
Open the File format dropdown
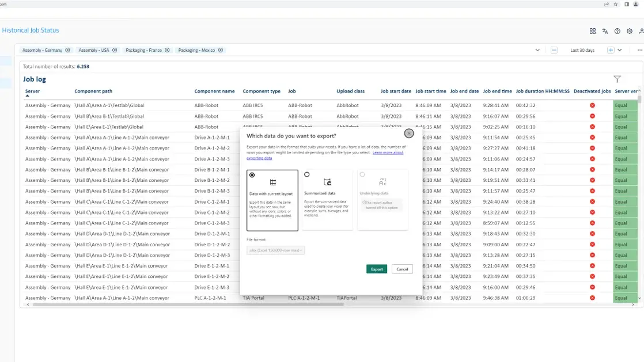click(x=275, y=250)
